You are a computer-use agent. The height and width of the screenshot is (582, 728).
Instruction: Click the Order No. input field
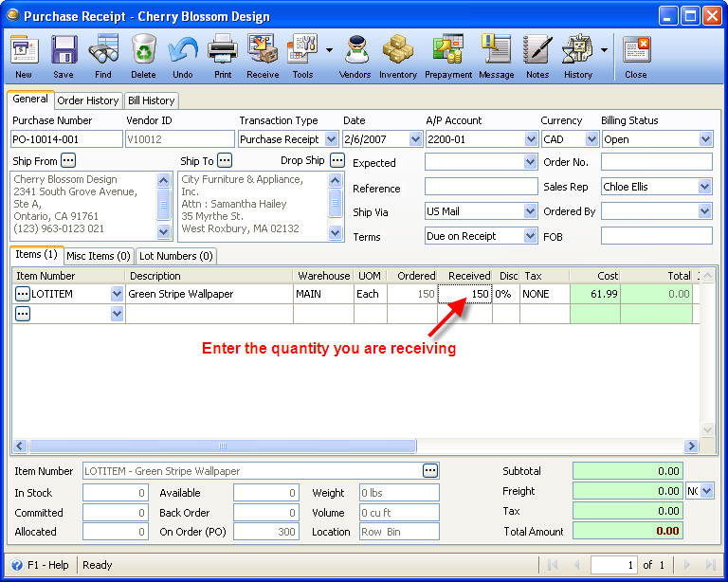click(x=657, y=162)
